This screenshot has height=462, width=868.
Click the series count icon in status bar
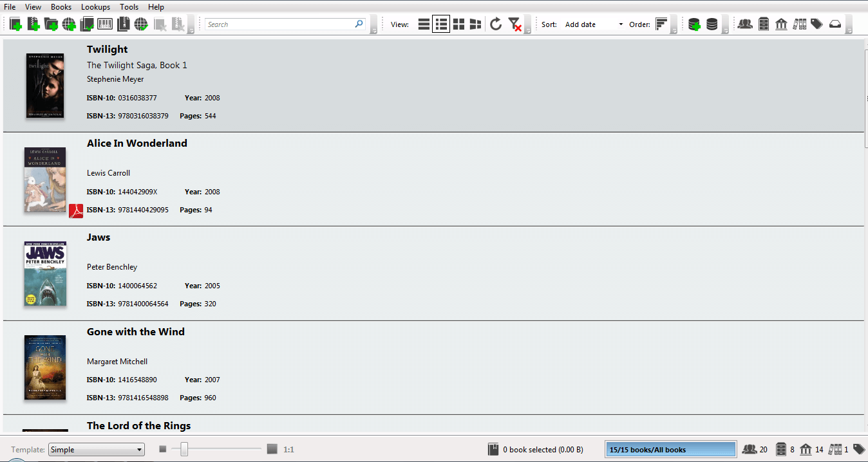[x=835, y=449]
